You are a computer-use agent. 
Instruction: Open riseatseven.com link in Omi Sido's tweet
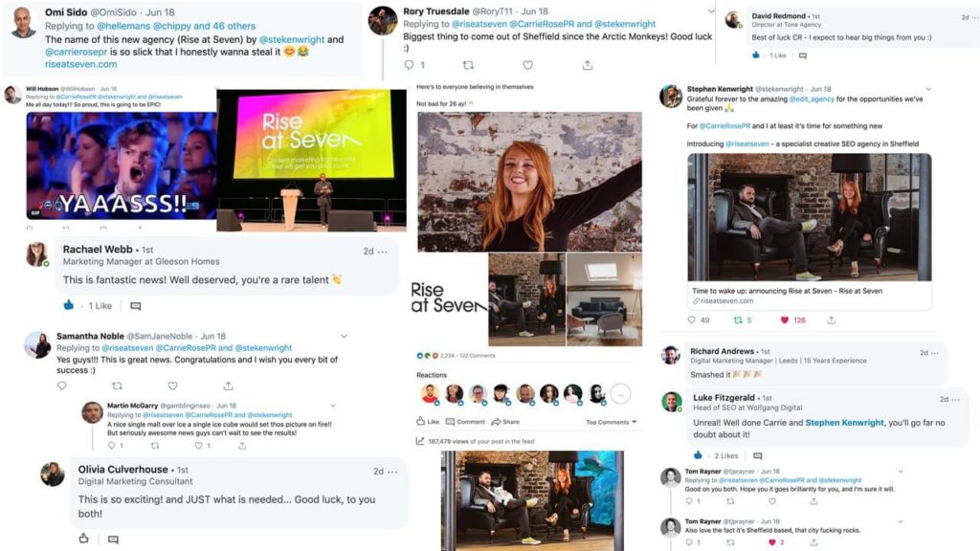(x=80, y=64)
